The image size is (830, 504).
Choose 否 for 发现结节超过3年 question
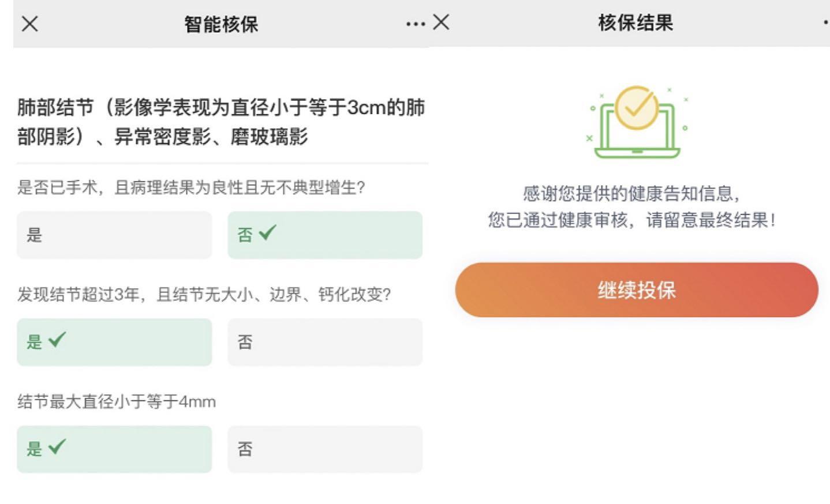coord(325,343)
